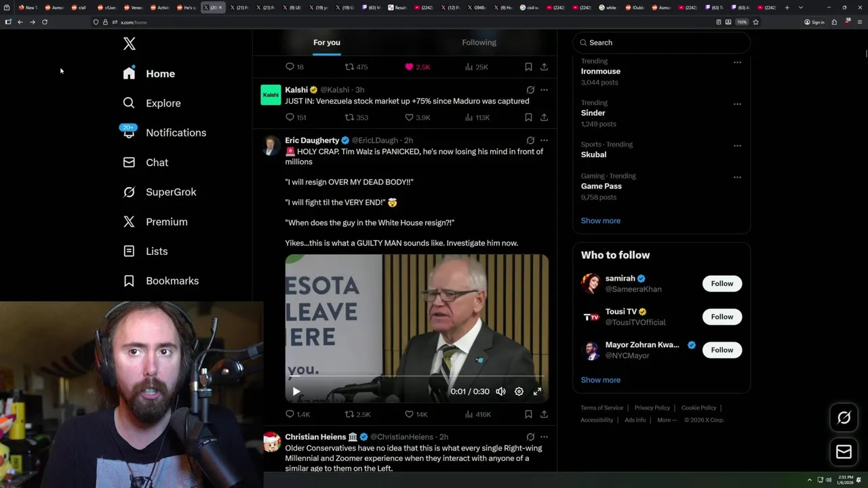The height and width of the screenshot is (488, 868).
Task: Open video settings gear
Action: [519, 391]
